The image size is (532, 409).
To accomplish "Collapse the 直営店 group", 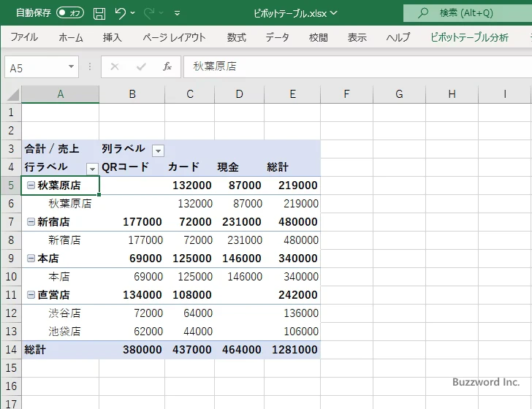I will (x=31, y=295).
